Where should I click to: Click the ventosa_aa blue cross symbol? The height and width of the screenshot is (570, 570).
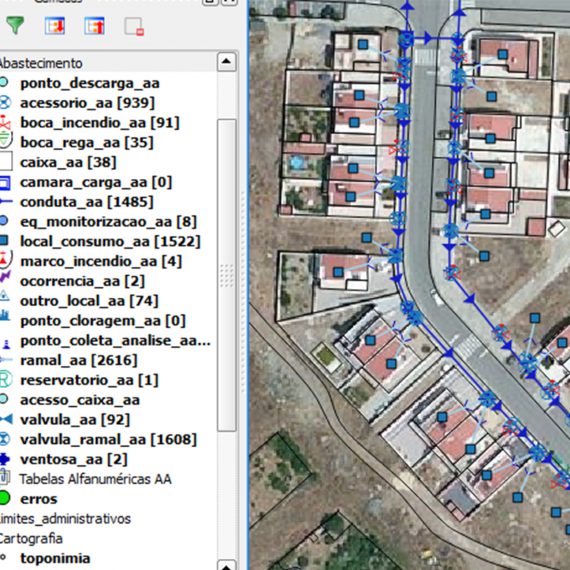pos(4,459)
